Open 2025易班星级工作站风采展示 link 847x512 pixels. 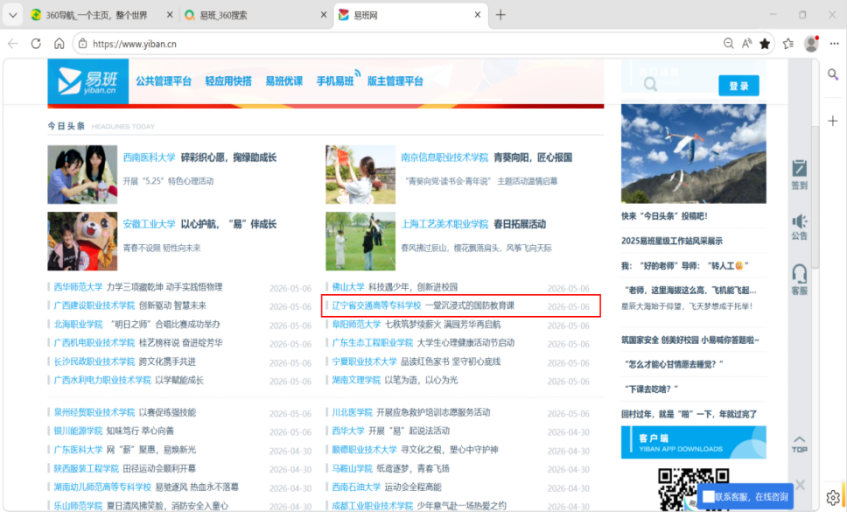click(x=671, y=241)
